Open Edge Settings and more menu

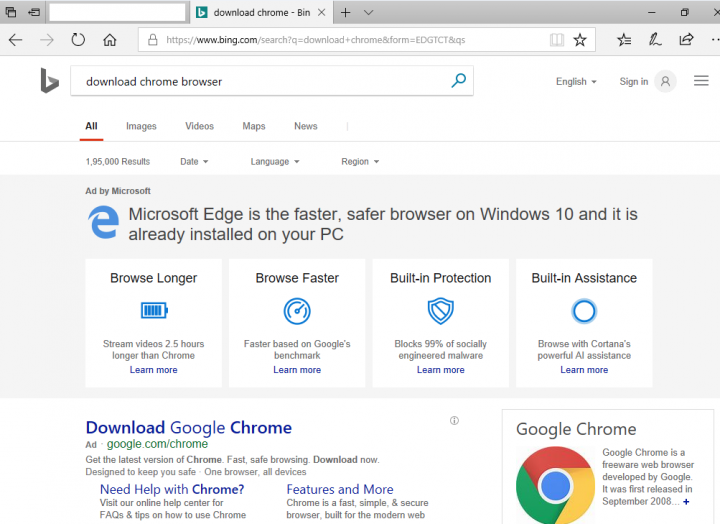[x=715, y=40]
